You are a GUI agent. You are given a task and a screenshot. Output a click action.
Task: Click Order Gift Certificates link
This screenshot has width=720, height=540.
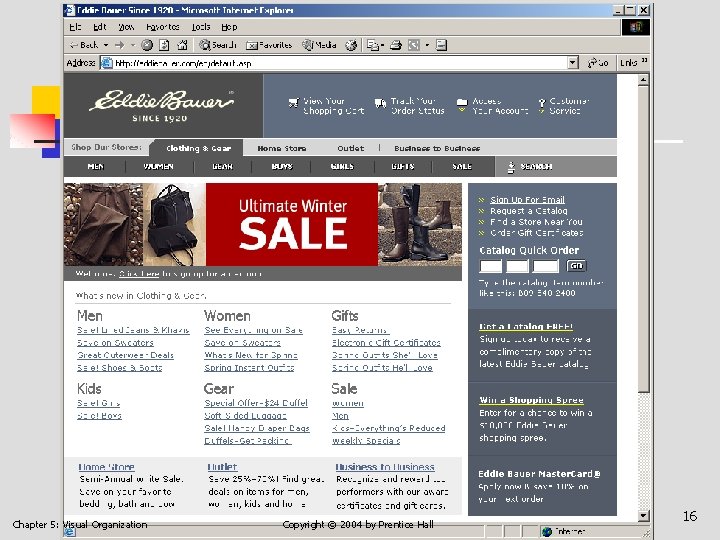click(536, 233)
